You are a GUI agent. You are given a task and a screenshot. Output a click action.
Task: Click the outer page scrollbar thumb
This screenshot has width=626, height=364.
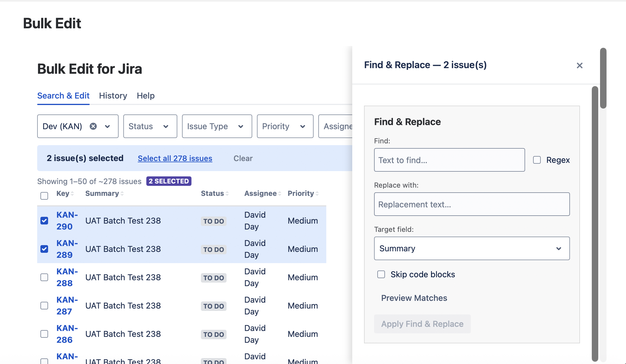(x=603, y=78)
